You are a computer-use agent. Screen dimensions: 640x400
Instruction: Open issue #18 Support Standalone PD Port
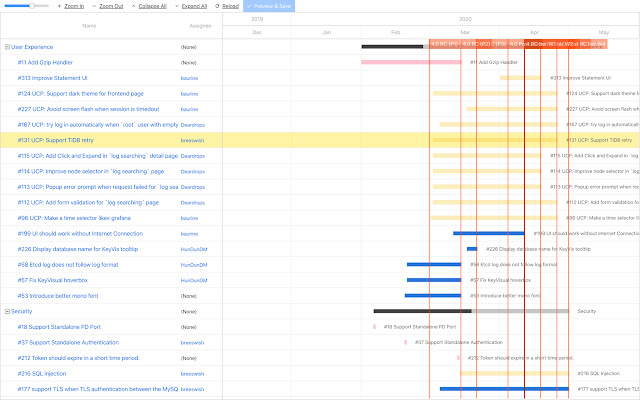59,327
